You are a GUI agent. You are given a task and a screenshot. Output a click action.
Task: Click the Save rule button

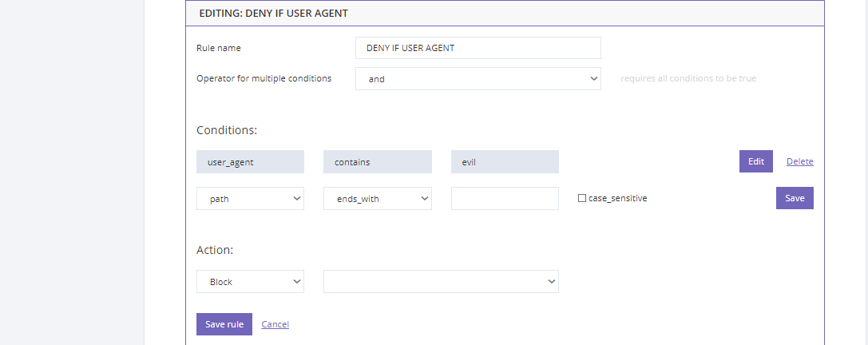point(224,324)
